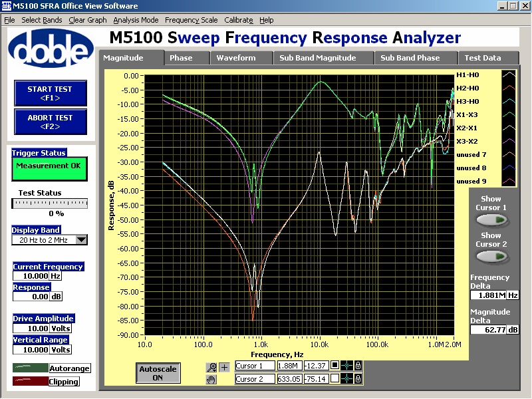Open the Calibrate menu
The width and height of the screenshot is (532, 399).
(x=239, y=20)
